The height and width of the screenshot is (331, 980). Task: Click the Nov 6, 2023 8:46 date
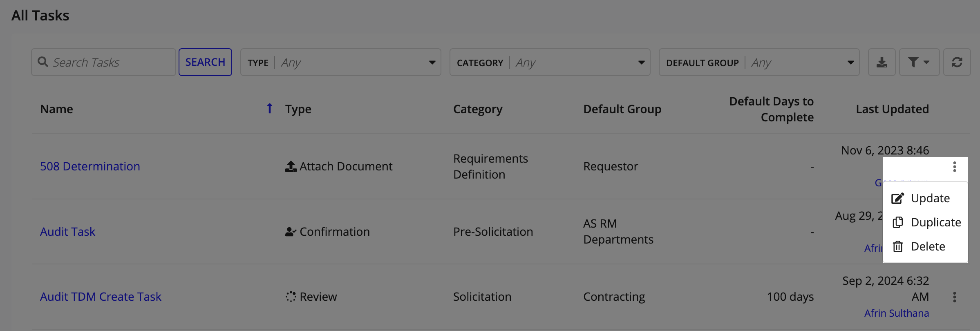coord(885,150)
